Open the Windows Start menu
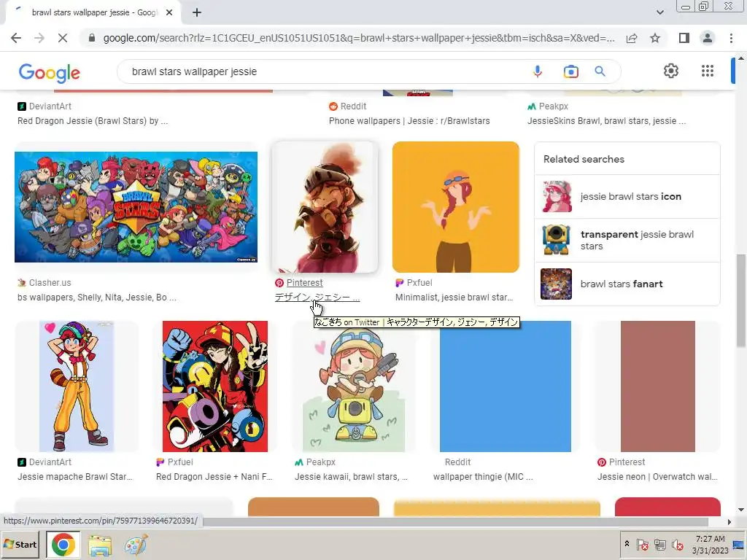 tap(20, 544)
